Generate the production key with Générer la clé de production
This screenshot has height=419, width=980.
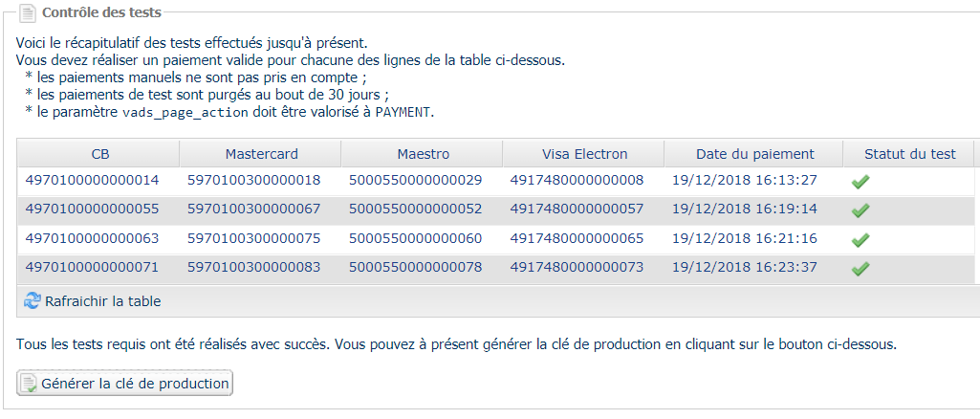click(x=124, y=384)
